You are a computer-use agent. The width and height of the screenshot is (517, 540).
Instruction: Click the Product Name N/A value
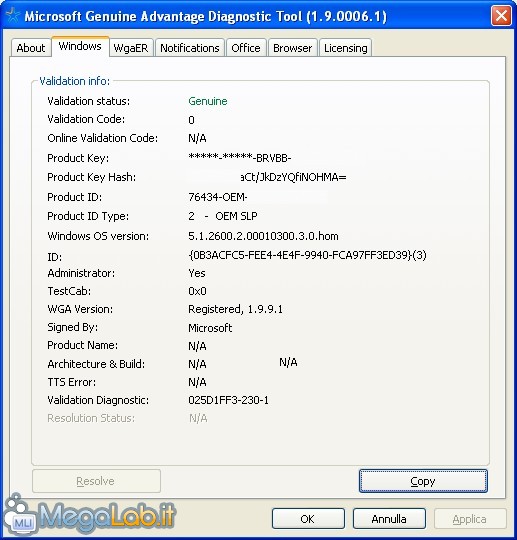(197, 346)
